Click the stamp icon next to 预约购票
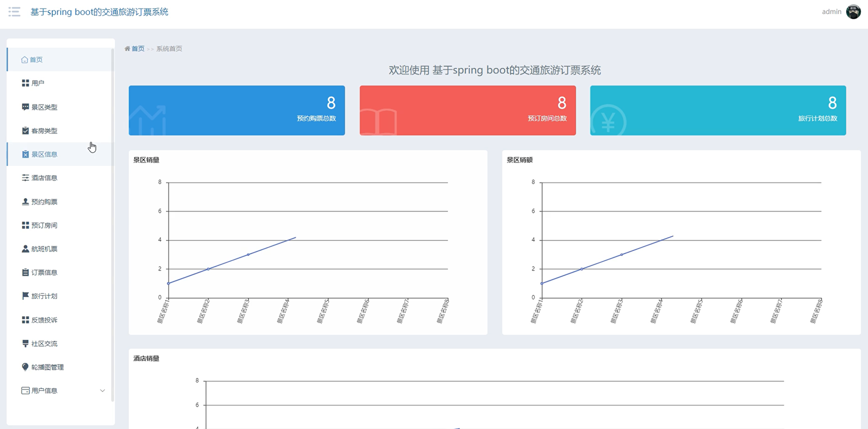The height and width of the screenshot is (429, 868). [x=25, y=202]
